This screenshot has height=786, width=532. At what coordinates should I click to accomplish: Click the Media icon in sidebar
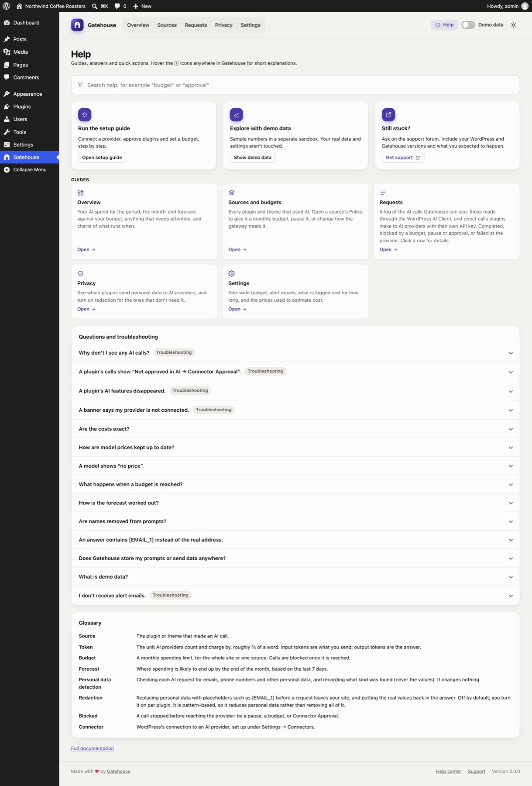click(7, 52)
